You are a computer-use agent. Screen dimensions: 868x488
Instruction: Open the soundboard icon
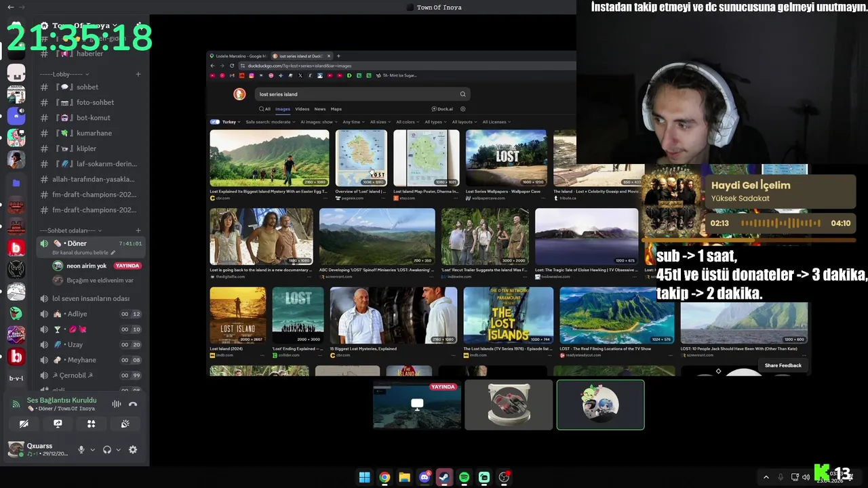pos(125,424)
